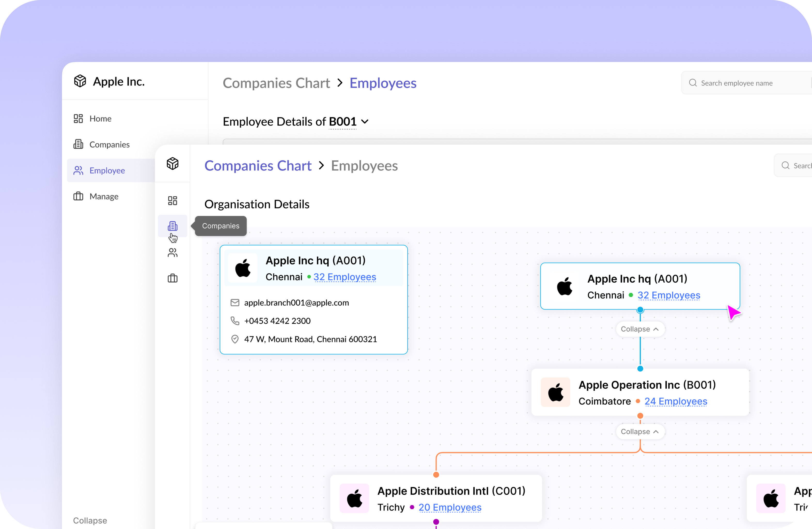
Task: Select the Apple Operation Inc (B001) node
Action: click(640, 392)
